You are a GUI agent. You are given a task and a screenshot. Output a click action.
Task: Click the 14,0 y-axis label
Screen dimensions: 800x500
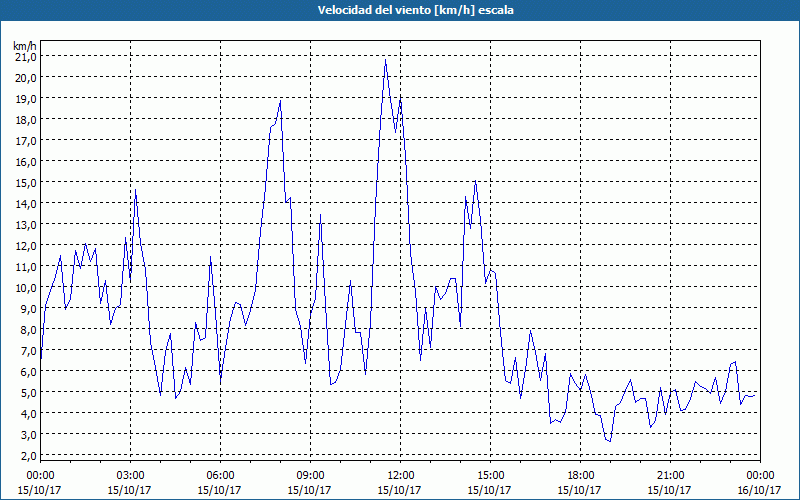(x=26, y=203)
